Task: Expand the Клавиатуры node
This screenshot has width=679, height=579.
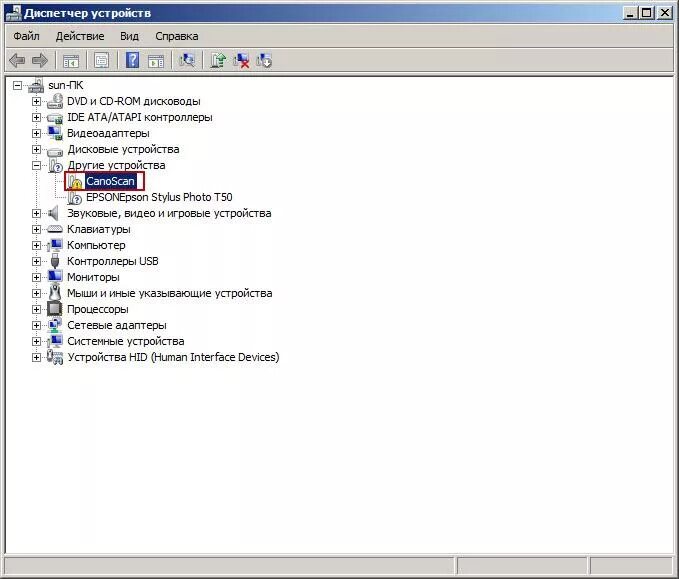Action: tap(36, 230)
